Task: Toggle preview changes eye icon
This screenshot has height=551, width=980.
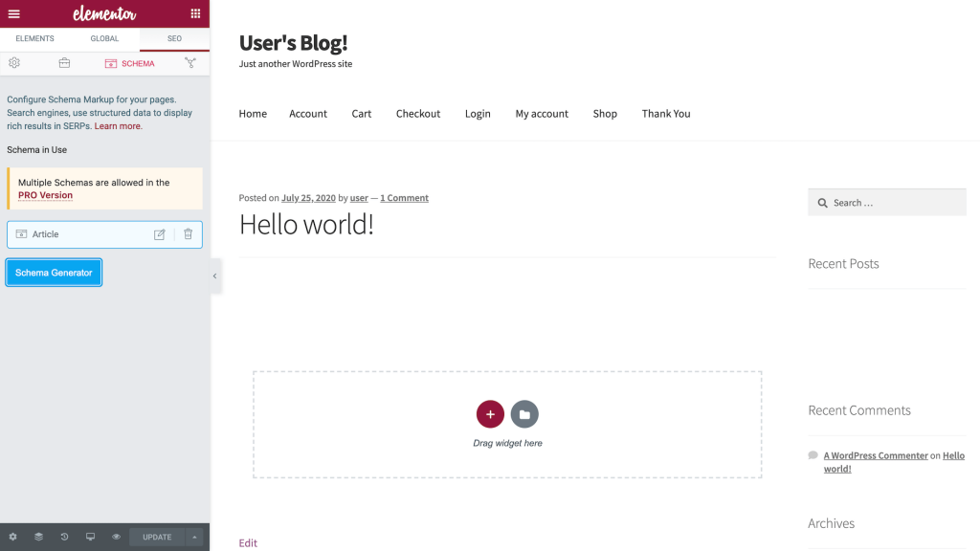Action: pos(116,537)
